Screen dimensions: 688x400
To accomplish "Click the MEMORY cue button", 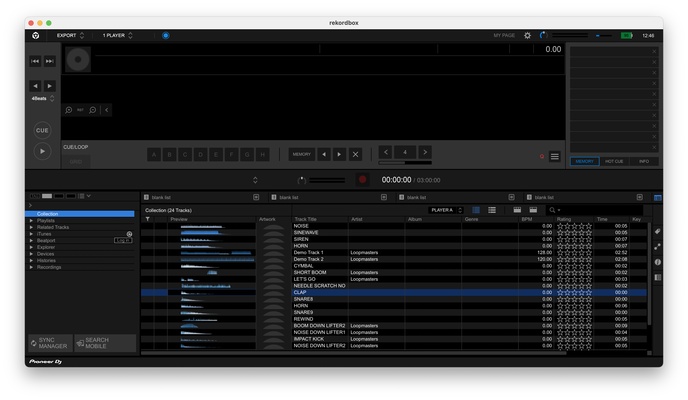I will (301, 154).
